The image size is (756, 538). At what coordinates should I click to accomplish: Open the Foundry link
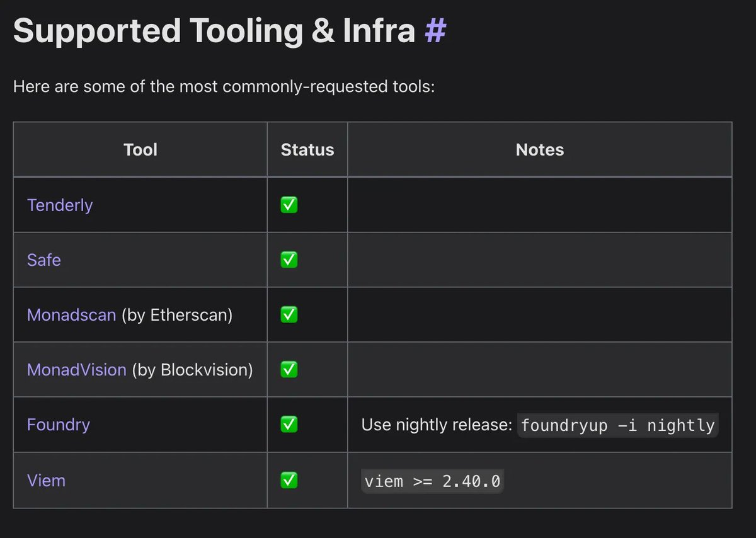59,425
